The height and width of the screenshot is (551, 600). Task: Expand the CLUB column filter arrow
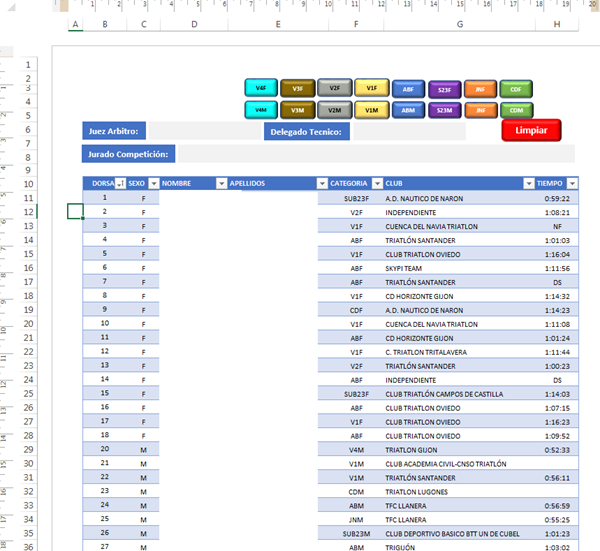[527, 184]
